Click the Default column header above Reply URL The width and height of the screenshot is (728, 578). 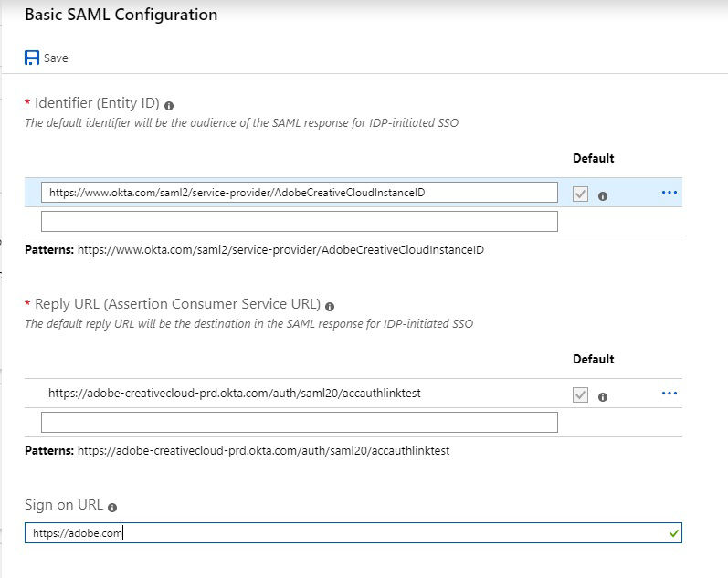point(594,360)
